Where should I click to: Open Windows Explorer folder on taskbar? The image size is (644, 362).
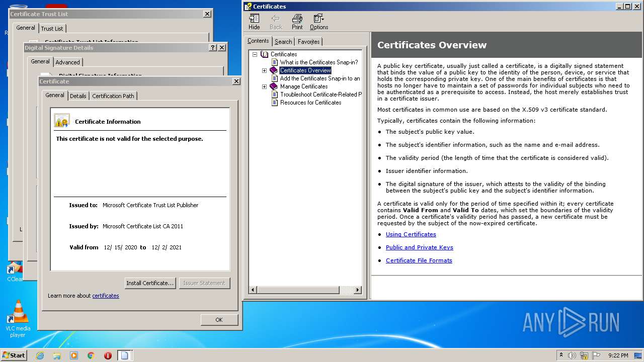point(57,355)
